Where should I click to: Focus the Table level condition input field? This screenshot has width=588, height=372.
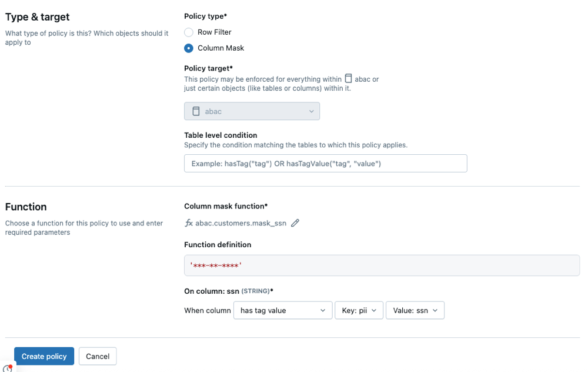[325, 163]
